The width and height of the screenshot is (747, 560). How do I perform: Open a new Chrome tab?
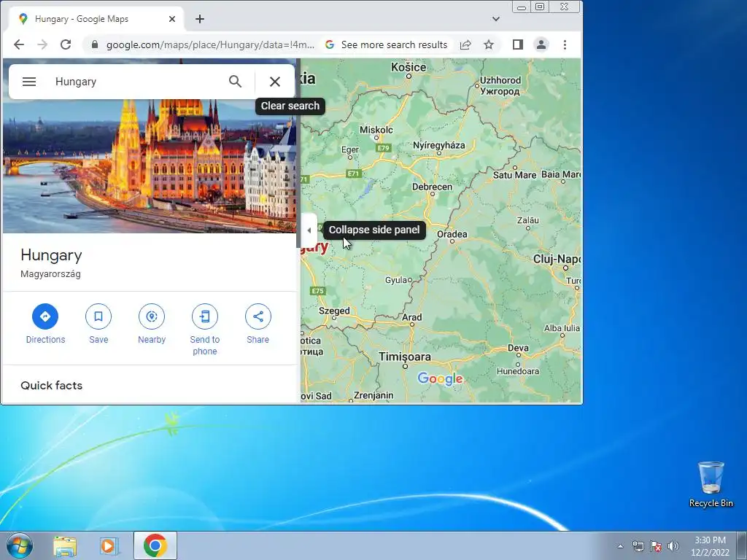click(x=200, y=19)
